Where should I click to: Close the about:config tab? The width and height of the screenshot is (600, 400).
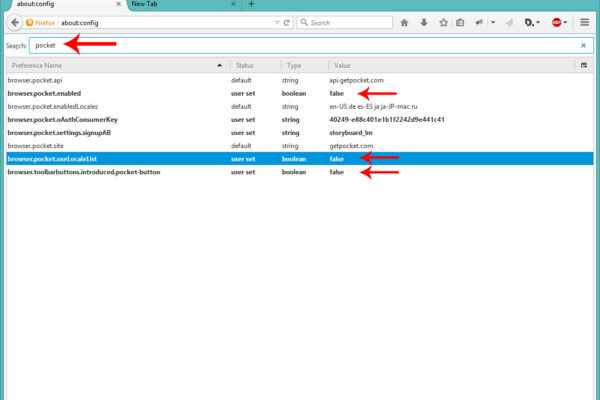(x=118, y=4)
